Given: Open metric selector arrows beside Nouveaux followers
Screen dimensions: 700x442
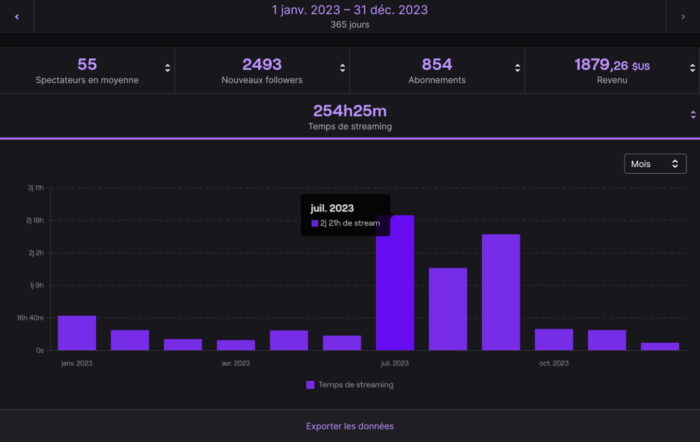Looking at the screenshot, I should [x=342, y=68].
